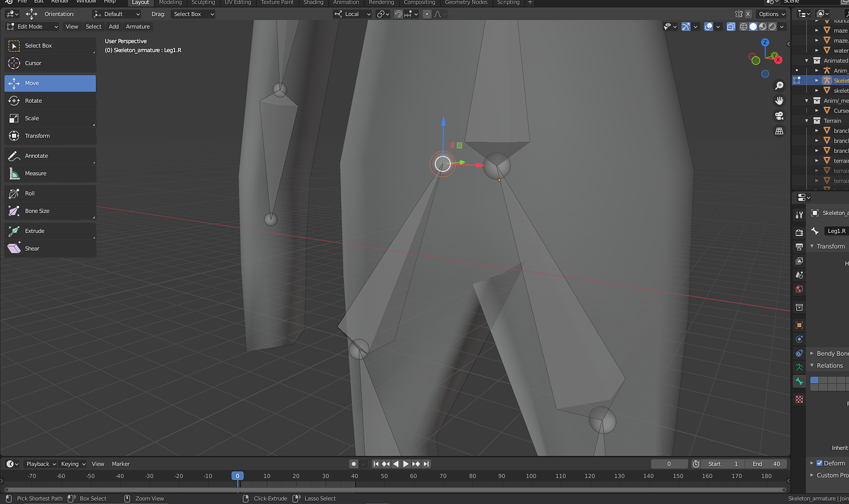Open the viewport Select menu
Screen dimensions: 849x504
click(x=94, y=26)
